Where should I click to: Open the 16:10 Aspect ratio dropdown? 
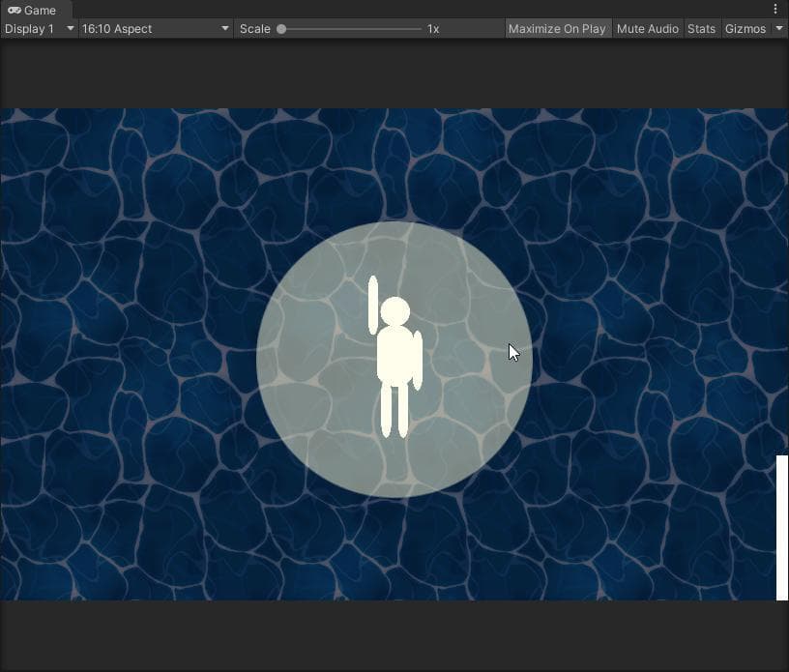pyautogui.click(x=155, y=29)
